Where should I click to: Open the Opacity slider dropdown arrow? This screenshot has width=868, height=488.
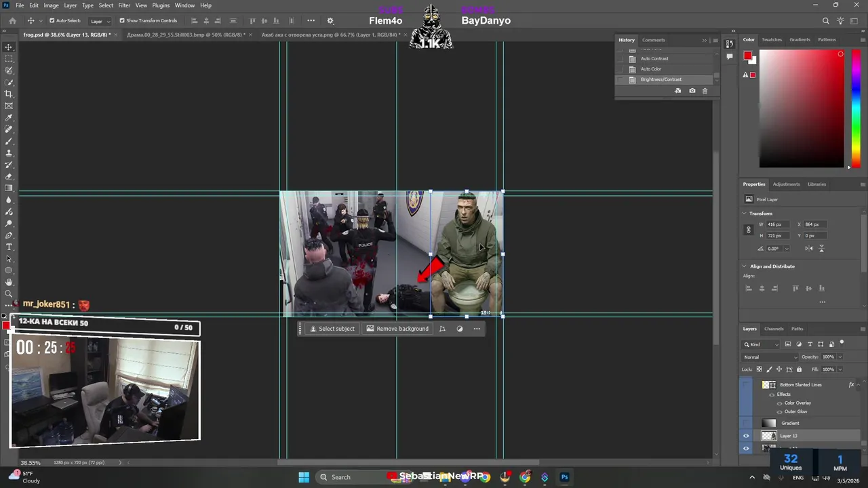click(x=840, y=357)
